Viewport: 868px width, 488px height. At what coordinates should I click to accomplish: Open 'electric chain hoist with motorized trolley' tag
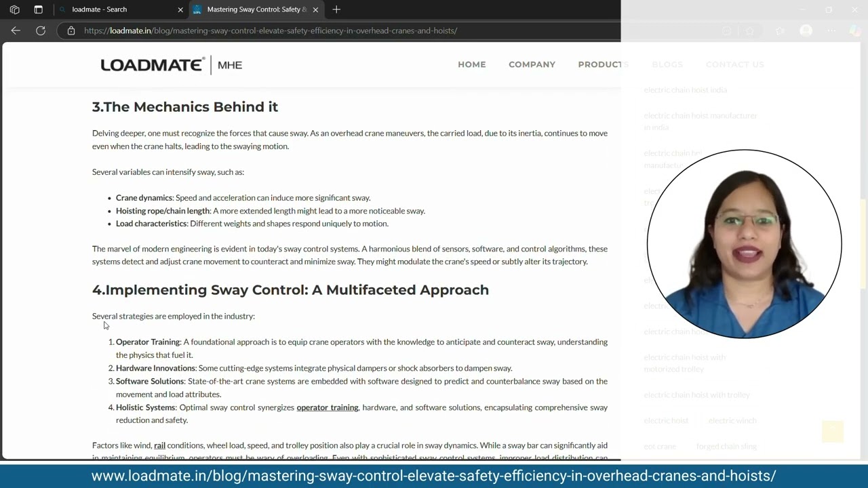click(x=685, y=363)
